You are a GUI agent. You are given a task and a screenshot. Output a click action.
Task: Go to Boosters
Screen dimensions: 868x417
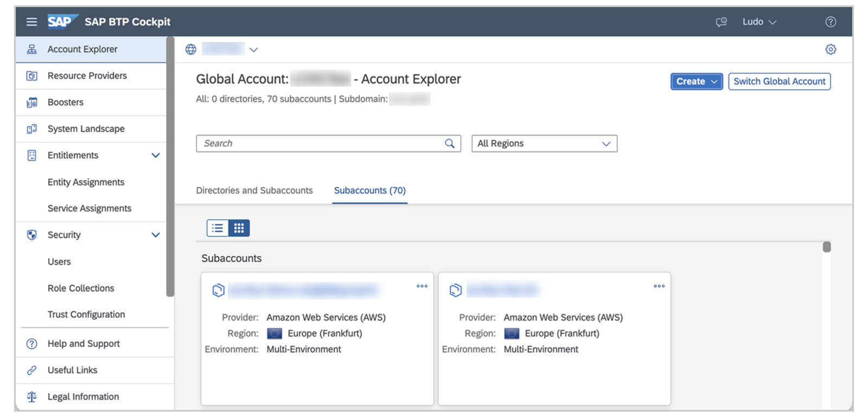click(x=91, y=102)
